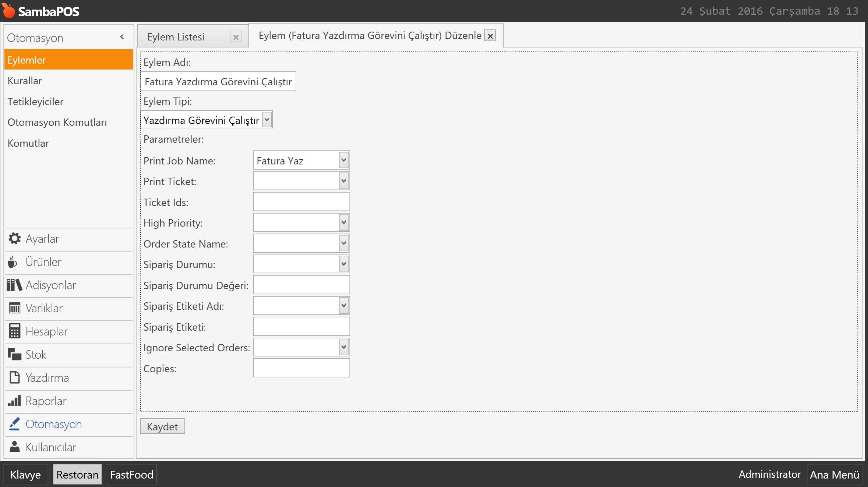This screenshot has height=487, width=868.
Task: Click the Kullanıcılar person icon
Action: [15, 447]
